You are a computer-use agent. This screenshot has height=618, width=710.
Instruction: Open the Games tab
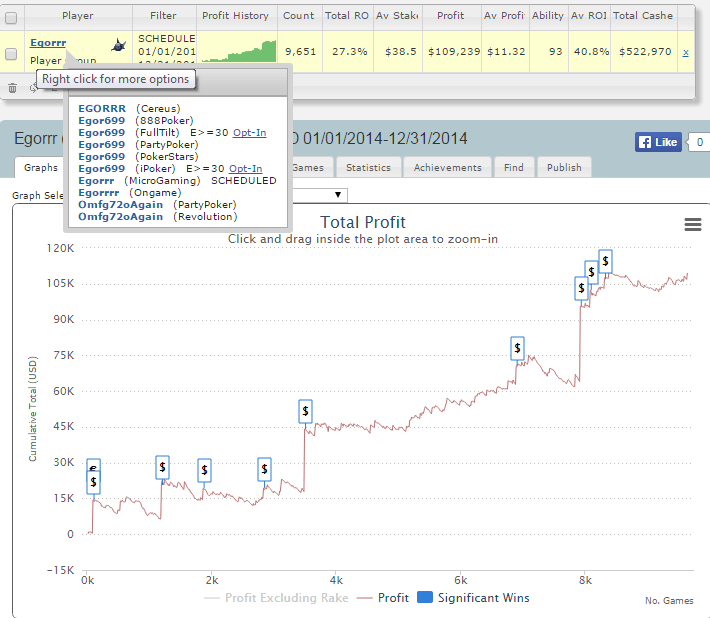tap(311, 168)
